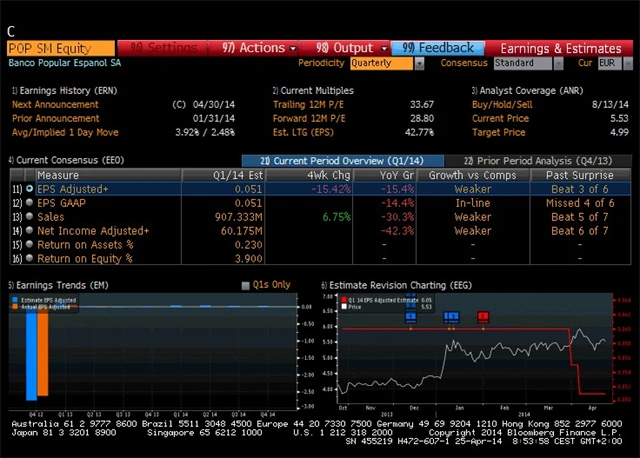Click the 4Wk Chg column header
This screenshot has width=640, height=458.
tap(309, 175)
